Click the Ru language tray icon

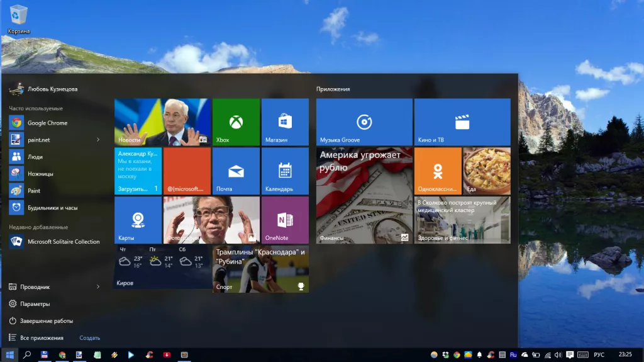coord(513,354)
